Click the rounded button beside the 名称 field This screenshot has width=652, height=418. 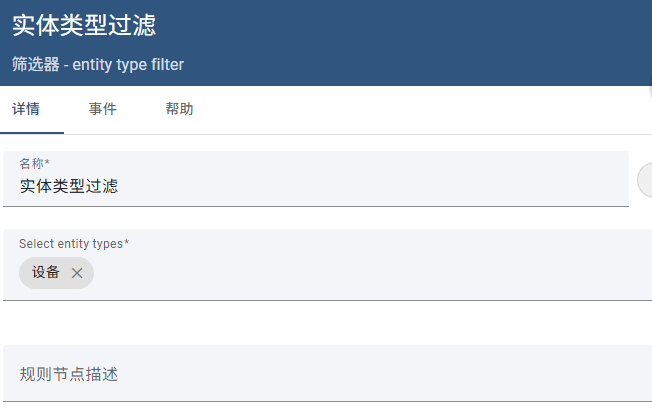(645, 180)
